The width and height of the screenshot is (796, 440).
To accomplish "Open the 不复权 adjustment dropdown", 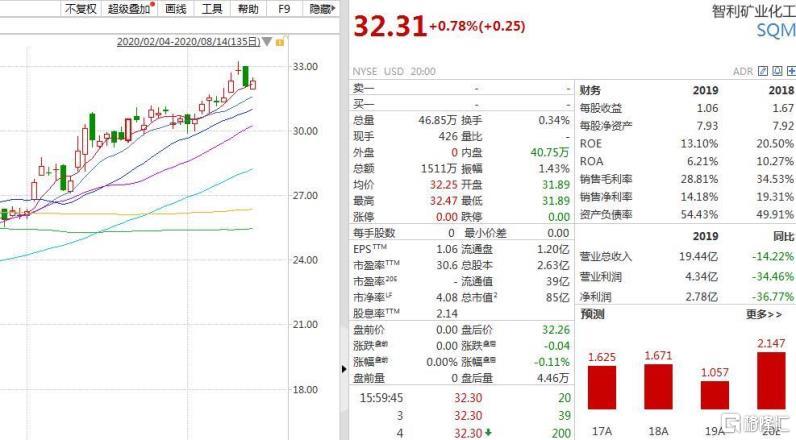I will (81, 9).
